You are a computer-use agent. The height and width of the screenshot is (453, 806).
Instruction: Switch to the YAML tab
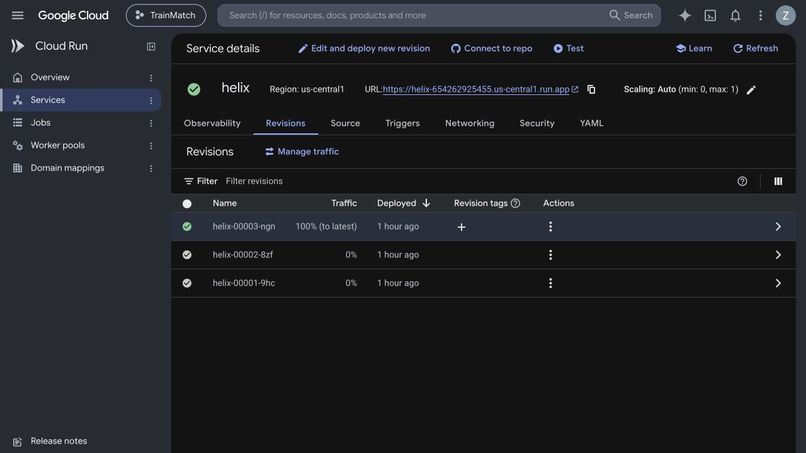pyautogui.click(x=592, y=123)
